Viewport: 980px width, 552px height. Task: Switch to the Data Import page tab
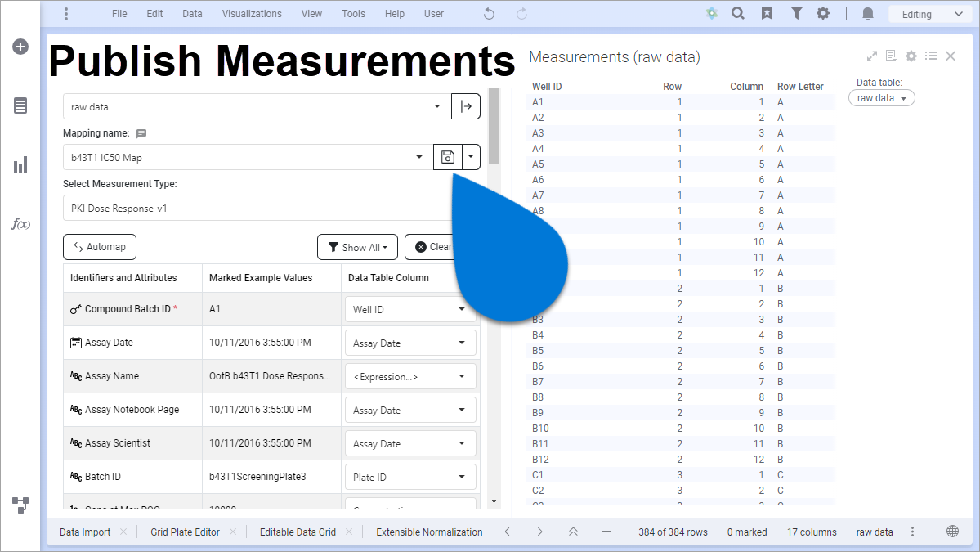[85, 532]
